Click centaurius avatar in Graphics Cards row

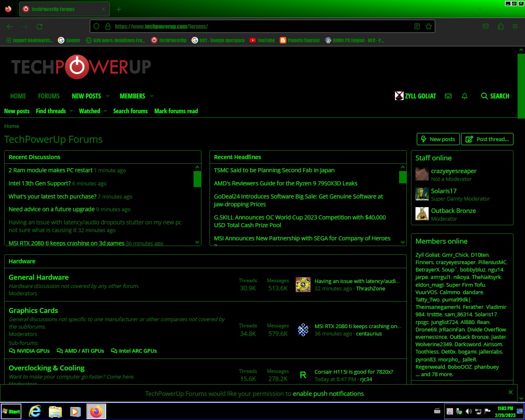[x=303, y=330]
